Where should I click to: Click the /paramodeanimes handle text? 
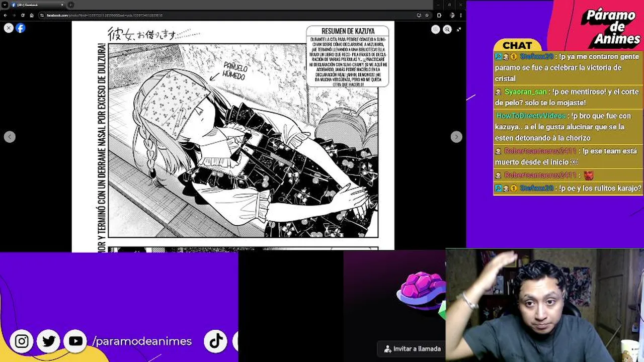coord(142,341)
